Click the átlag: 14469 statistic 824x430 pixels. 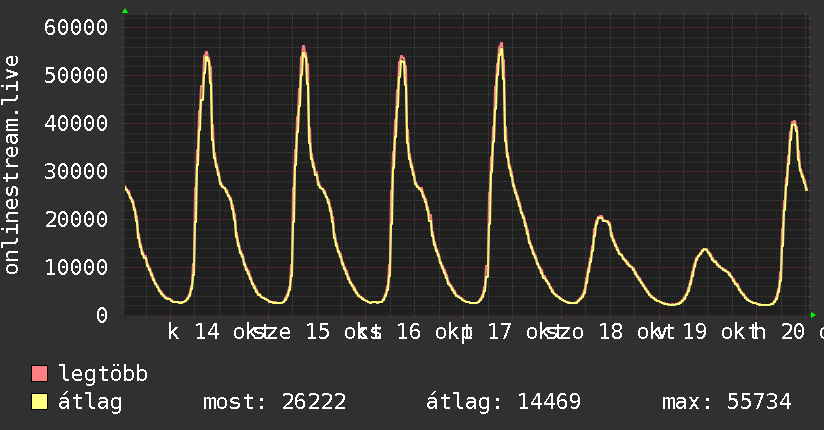[503, 402]
